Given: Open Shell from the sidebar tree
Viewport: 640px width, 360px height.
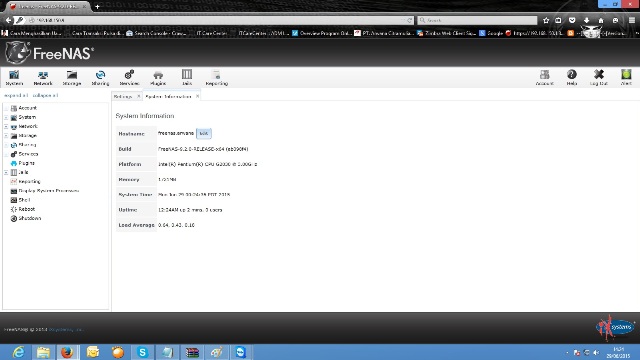Looking at the screenshot, I should pos(24,200).
